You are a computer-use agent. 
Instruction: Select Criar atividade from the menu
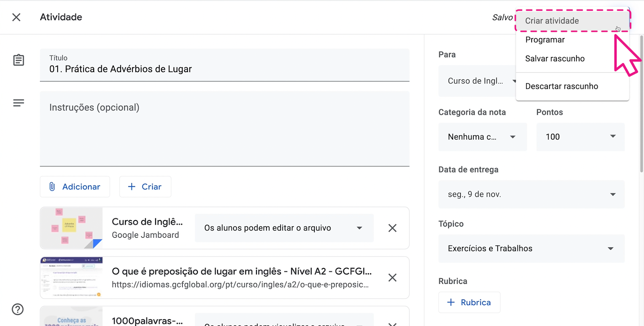click(572, 21)
